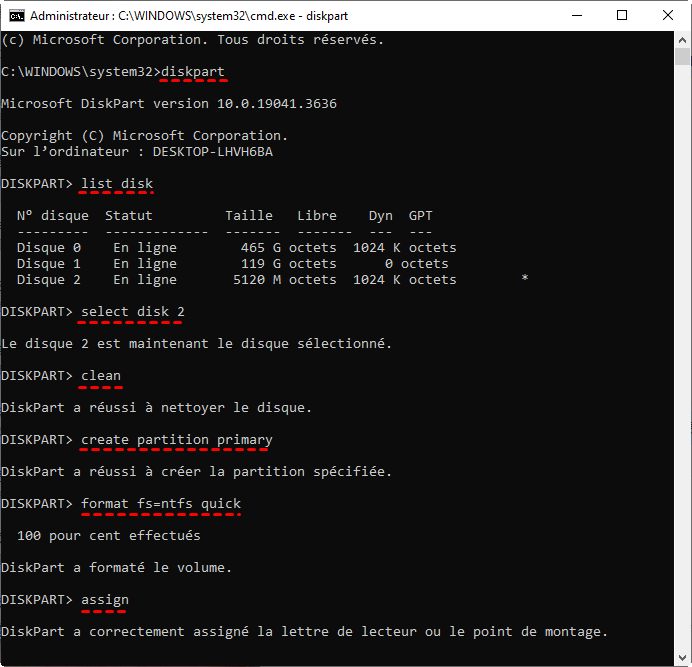The width and height of the screenshot is (692, 667).
Task: Click the asterisk in the Disque 2 row
Action: (x=525, y=278)
